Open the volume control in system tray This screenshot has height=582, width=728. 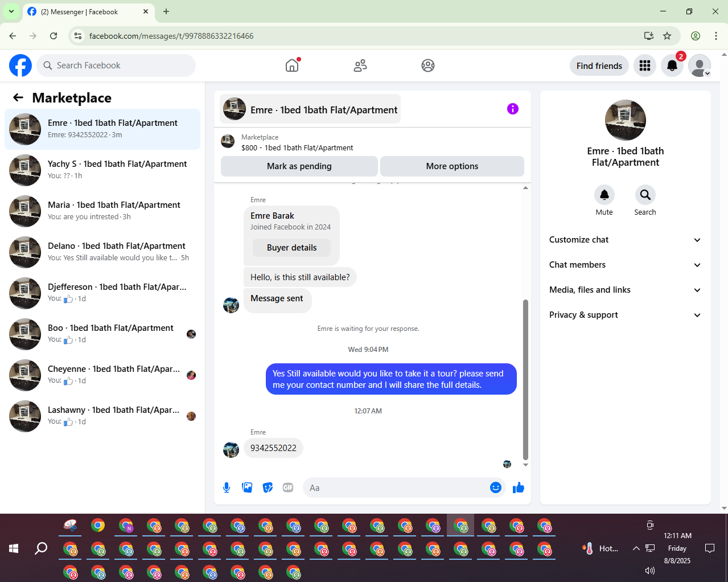coord(650,570)
